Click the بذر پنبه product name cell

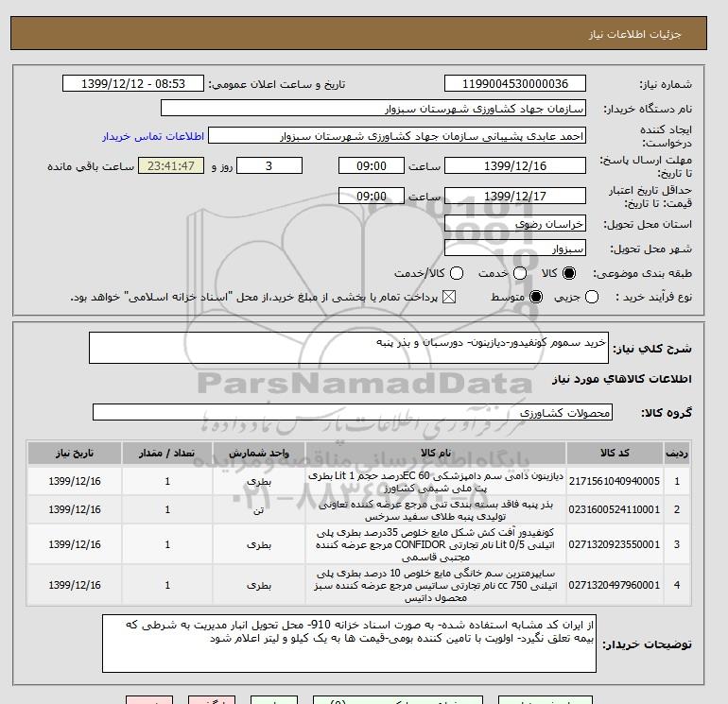[436, 509]
